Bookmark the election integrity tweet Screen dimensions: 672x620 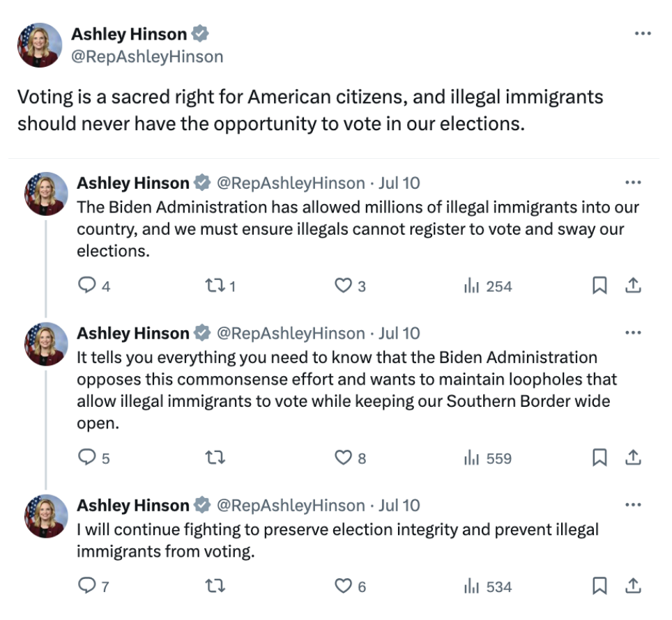point(599,587)
